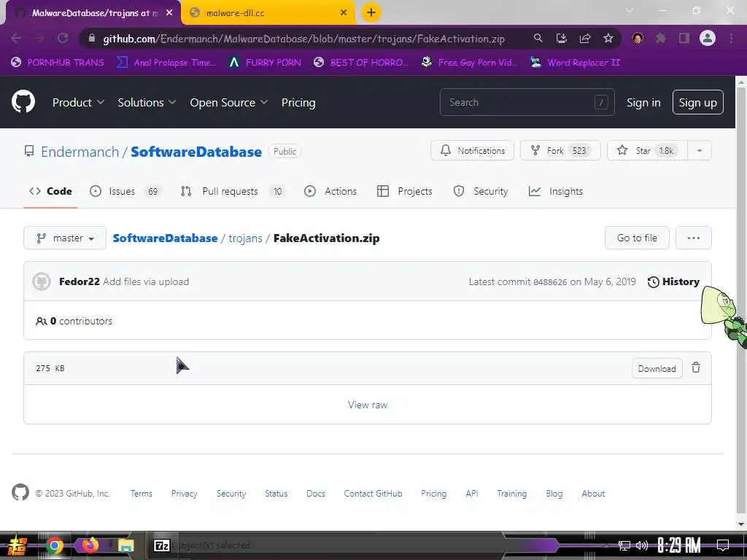Launch Chrome from the taskbar

(x=54, y=545)
